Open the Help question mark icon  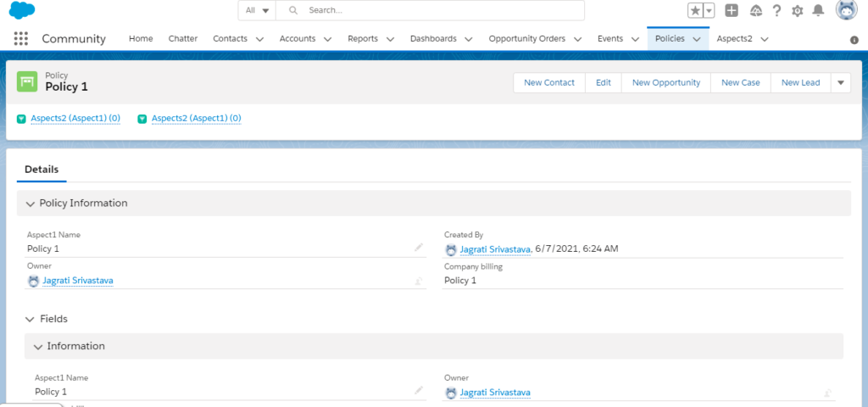click(776, 10)
